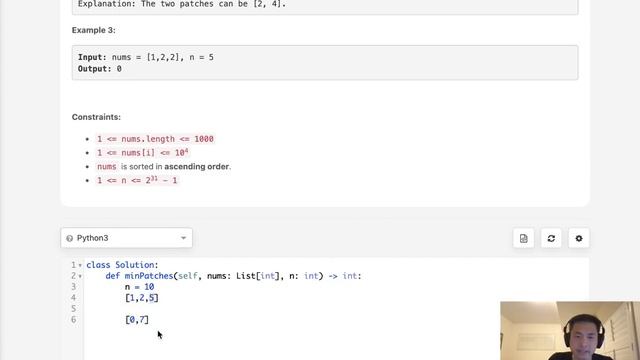The image size is (640, 360).
Task: Click the 'Constraints:' heading
Action: [x=96, y=117]
